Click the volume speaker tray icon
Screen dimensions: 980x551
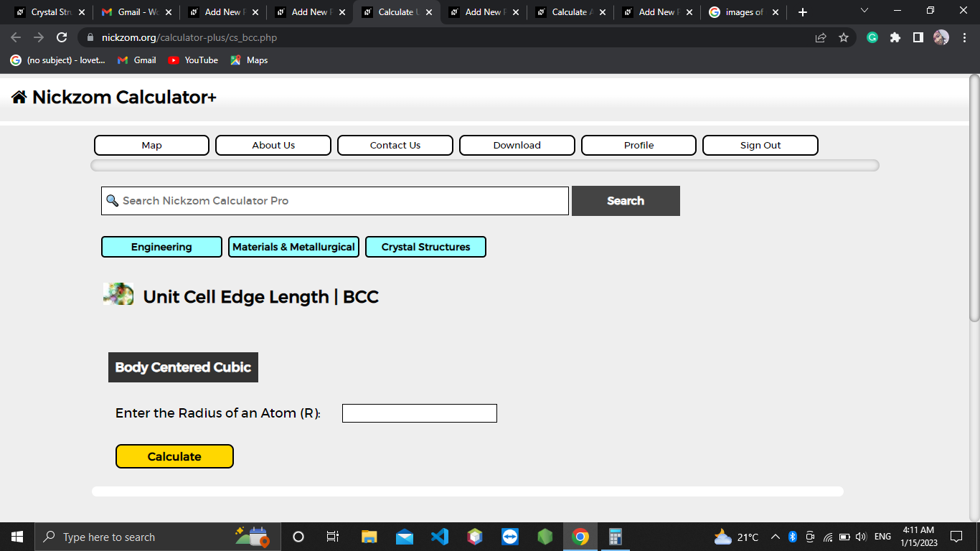tap(862, 537)
